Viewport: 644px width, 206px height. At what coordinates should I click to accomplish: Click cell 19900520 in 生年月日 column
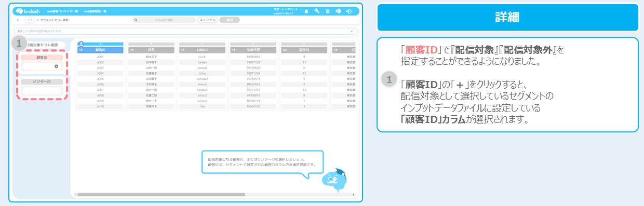point(253,106)
